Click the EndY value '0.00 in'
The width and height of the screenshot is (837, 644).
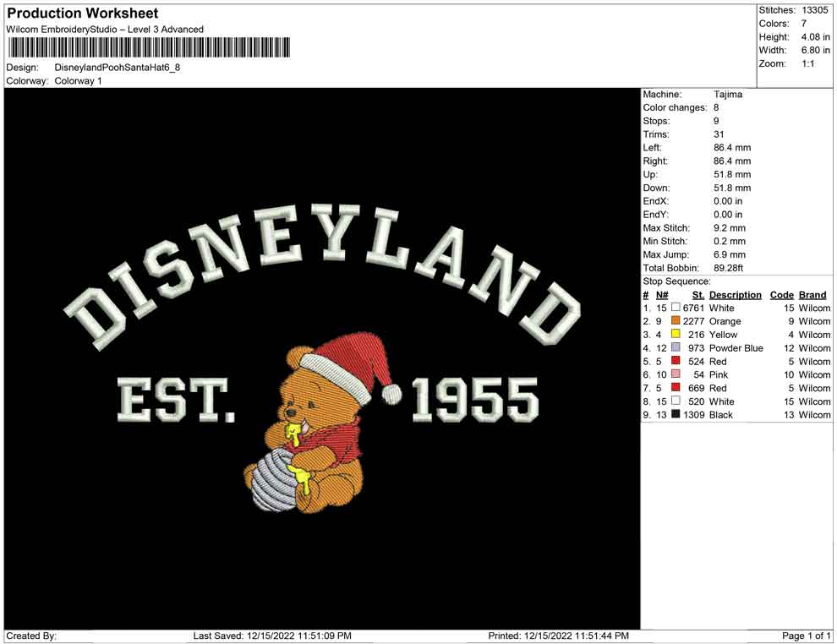point(728,215)
